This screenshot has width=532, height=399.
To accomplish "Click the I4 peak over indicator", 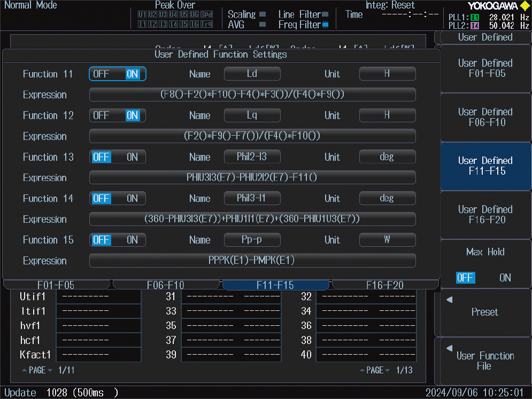I will pos(173,24).
